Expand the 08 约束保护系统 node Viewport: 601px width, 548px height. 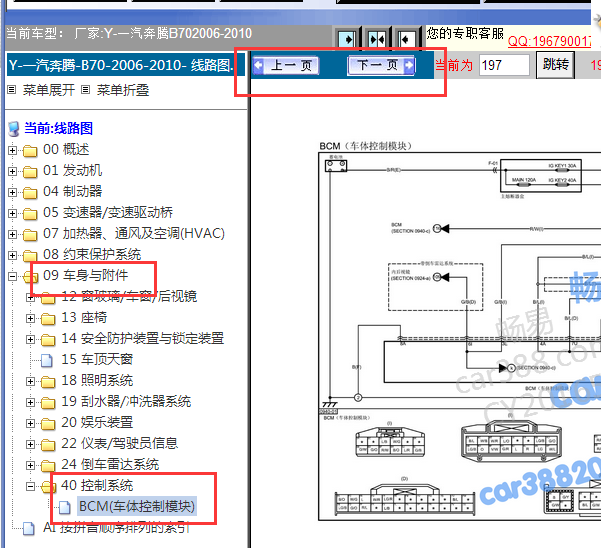point(13,255)
